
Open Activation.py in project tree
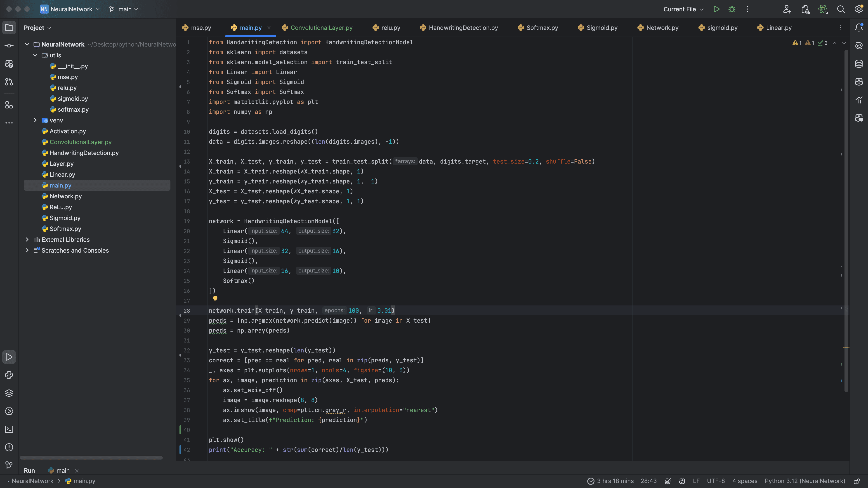(x=68, y=131)
